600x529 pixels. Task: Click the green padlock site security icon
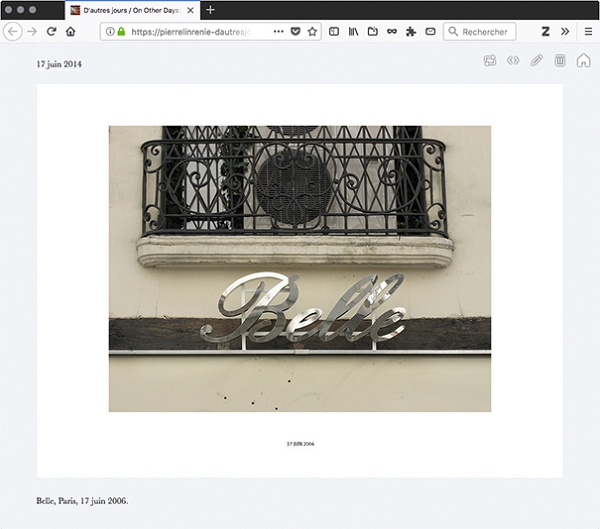(121, 32)
